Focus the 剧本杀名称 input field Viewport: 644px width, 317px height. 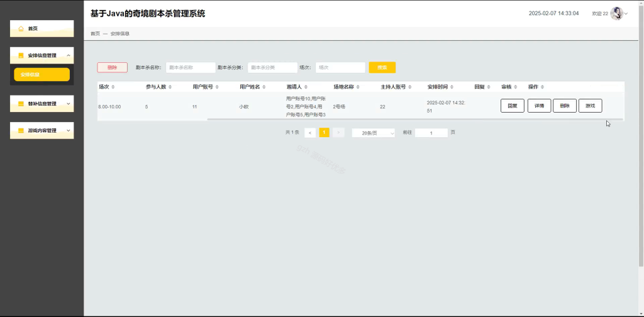coord(191,68)
